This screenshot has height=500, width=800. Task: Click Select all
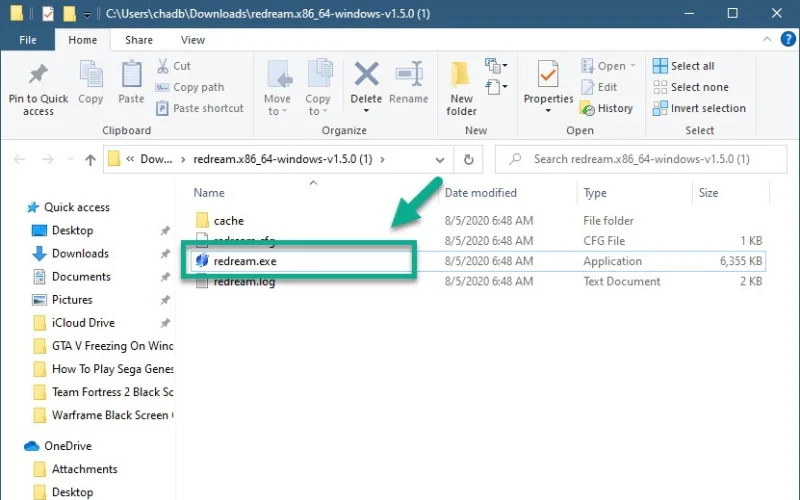(684, 66)
